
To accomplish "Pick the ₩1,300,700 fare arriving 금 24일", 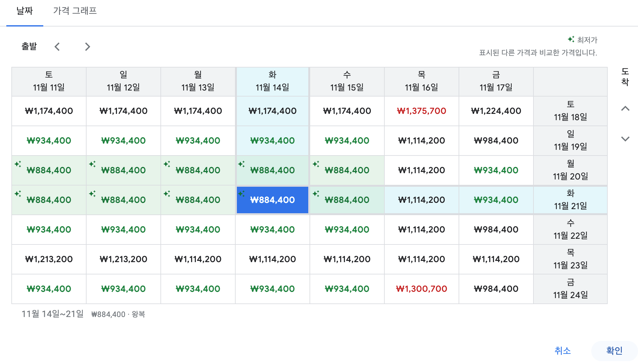I will coord(421,289).
